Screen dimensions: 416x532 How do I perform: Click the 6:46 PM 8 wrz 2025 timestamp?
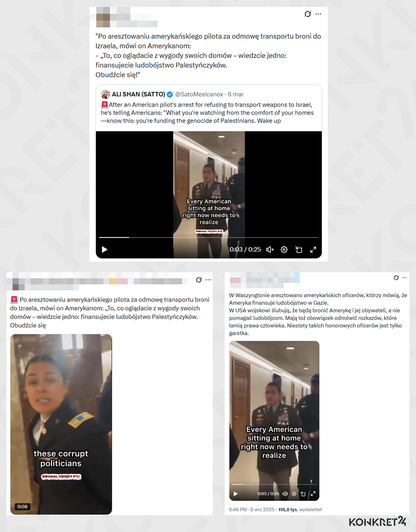coord(252,510)
